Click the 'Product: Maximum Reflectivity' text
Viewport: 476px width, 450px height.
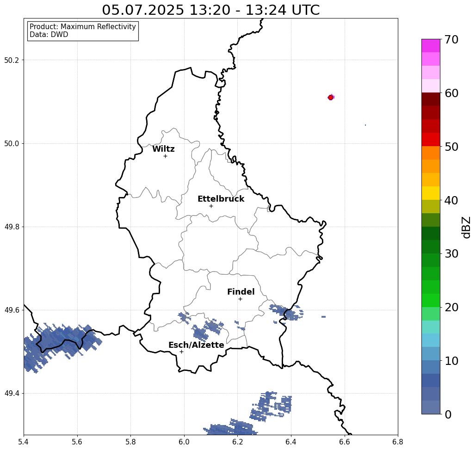tap(82, 27)
